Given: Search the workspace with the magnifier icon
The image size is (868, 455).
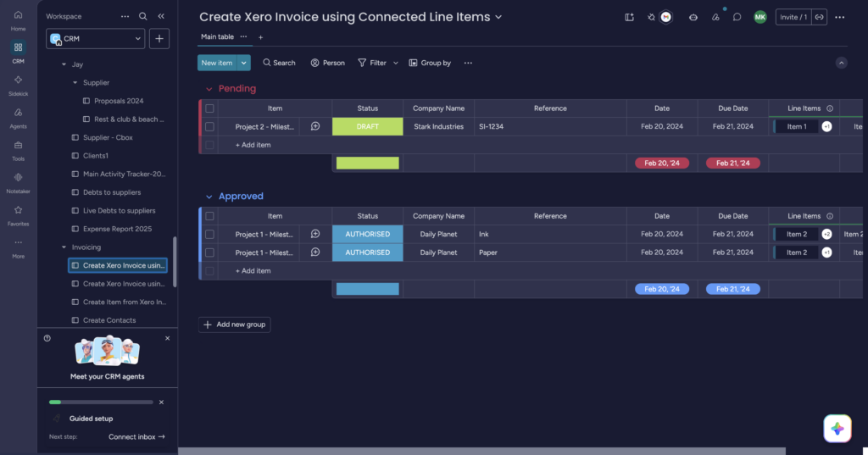Looking at the screenshot, I should tap(142, 17).
